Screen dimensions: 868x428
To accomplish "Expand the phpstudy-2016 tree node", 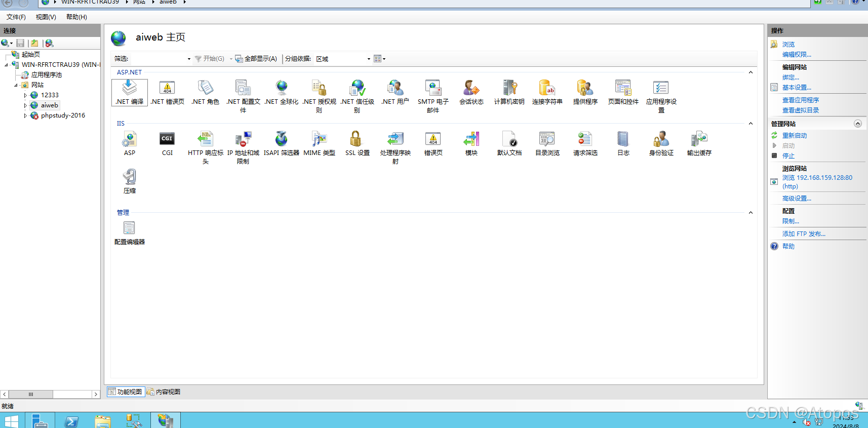I will pos(25,115).
